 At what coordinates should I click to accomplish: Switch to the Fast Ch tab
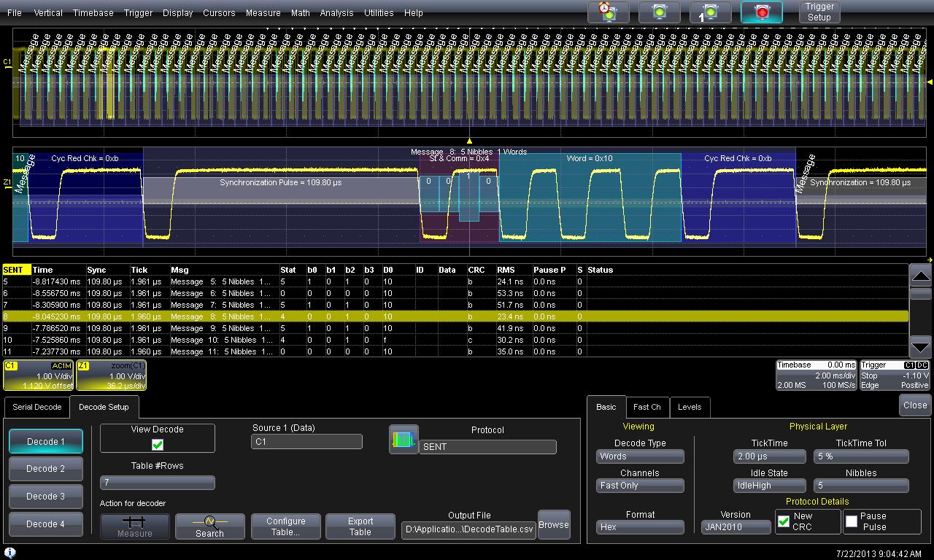coord(647,407)
